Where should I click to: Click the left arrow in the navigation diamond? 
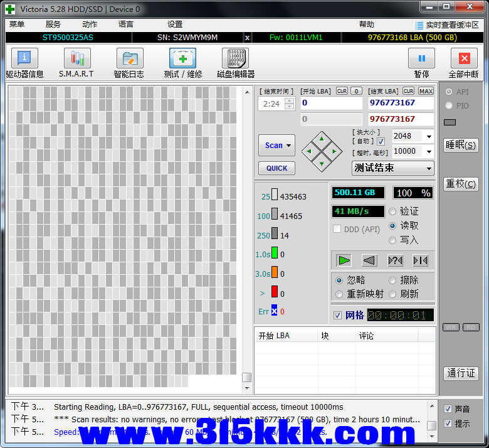click(x=309, y=151)
